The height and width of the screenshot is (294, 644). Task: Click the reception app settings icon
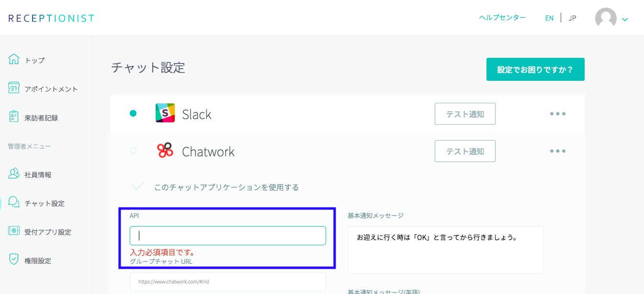click(14, 231)
